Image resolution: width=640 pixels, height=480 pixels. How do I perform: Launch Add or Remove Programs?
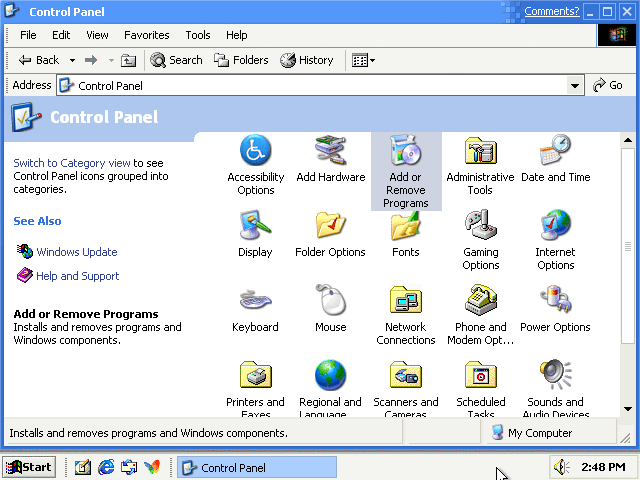405,152
